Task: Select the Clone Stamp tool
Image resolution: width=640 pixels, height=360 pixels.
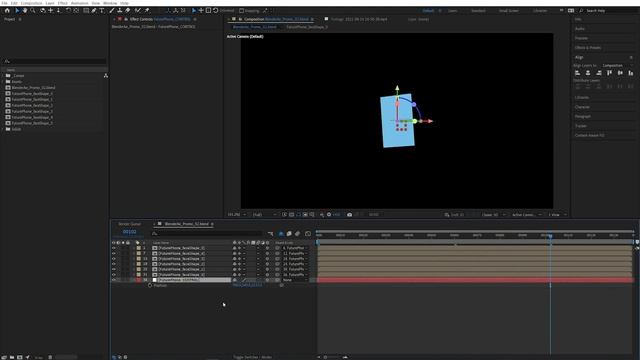Action: click(x=120, y=11)
